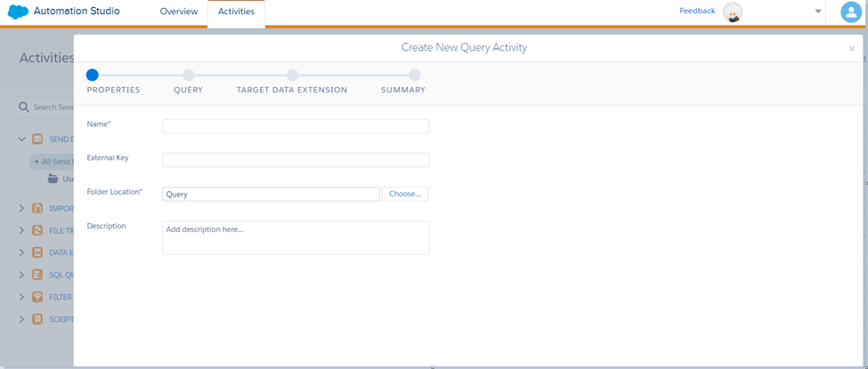Click the Choose... folder button

[405, 194]
